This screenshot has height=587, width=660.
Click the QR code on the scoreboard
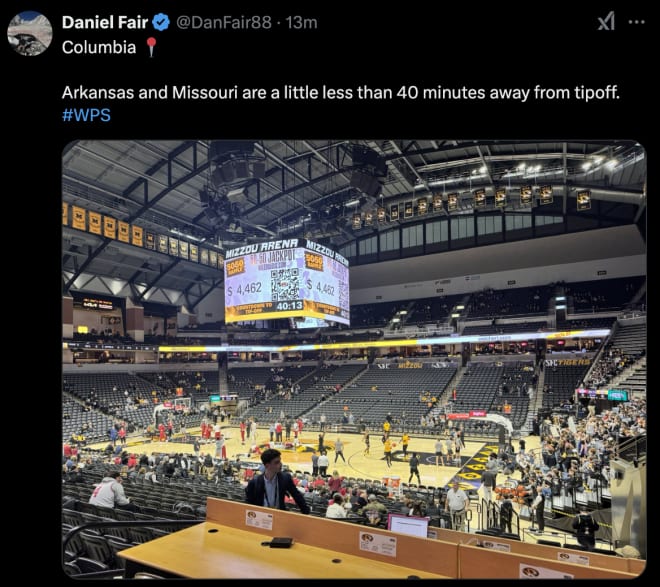pos(285,284)
